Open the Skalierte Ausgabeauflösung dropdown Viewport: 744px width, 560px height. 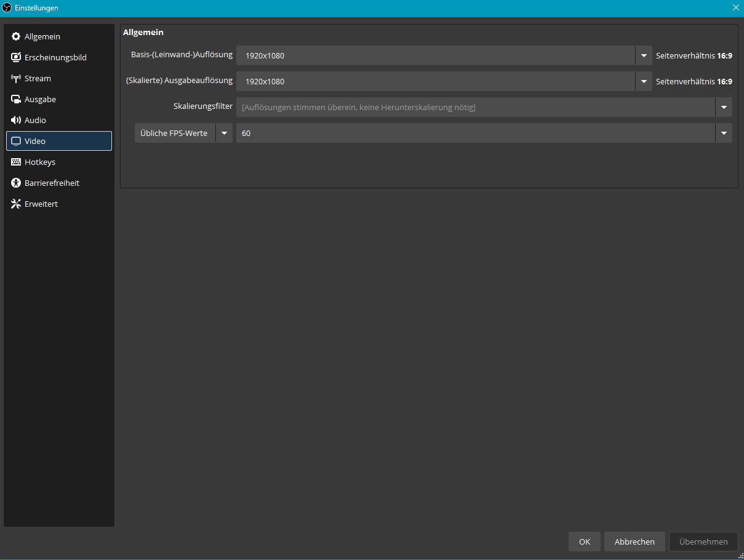coord(643,81)
